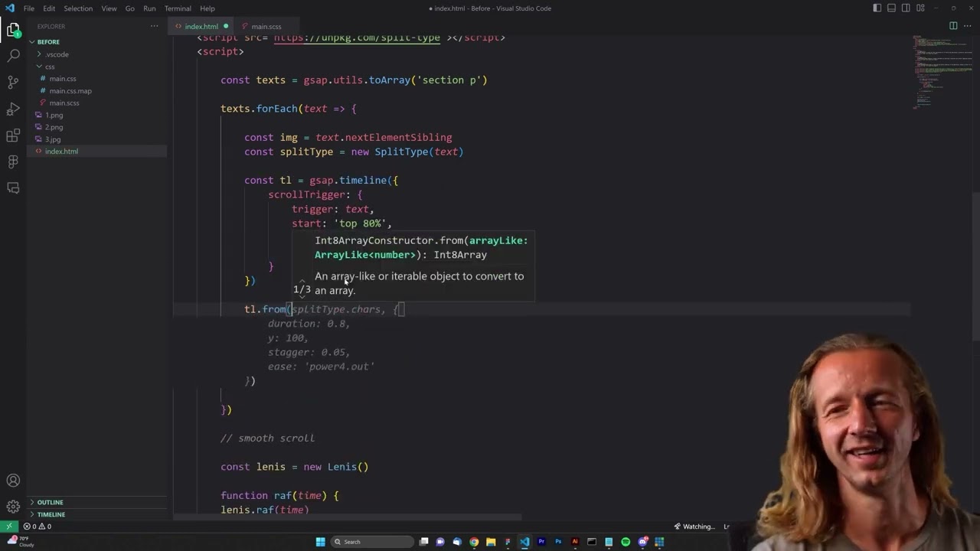980x551 pixels.
Task: Open Photoshop from the taskbar
Action: click(558, 542)
